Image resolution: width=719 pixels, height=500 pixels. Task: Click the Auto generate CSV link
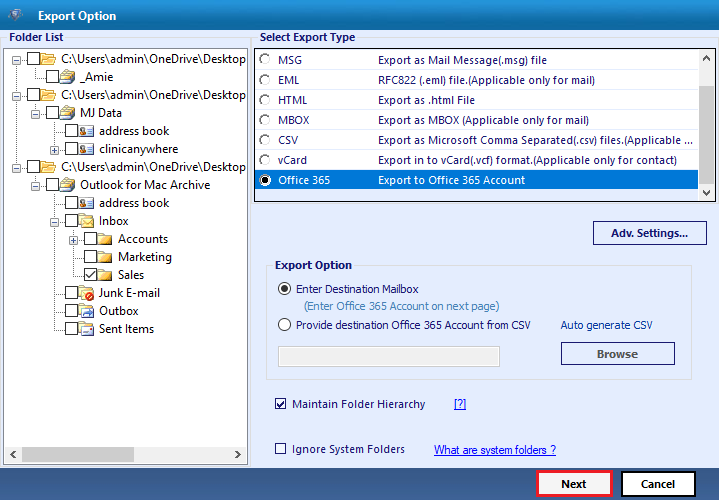pos(606,325)
